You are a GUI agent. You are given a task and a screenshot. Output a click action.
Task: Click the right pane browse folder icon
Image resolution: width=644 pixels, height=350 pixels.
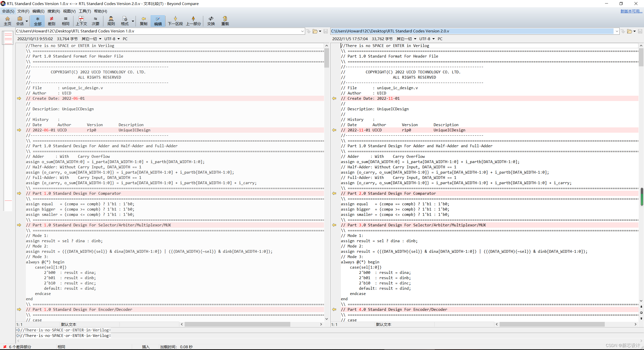tap(629, 31)
